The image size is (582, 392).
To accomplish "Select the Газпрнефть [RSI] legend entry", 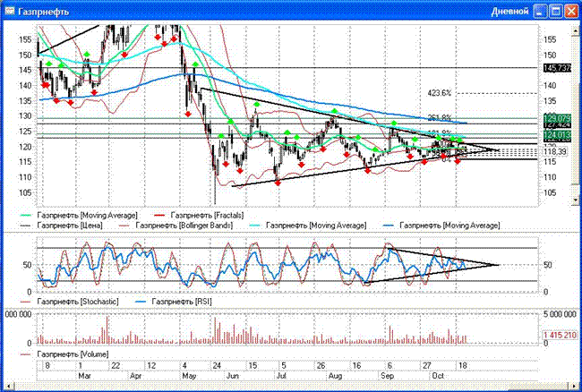I will pyautogui.click(x=173, y=302).
